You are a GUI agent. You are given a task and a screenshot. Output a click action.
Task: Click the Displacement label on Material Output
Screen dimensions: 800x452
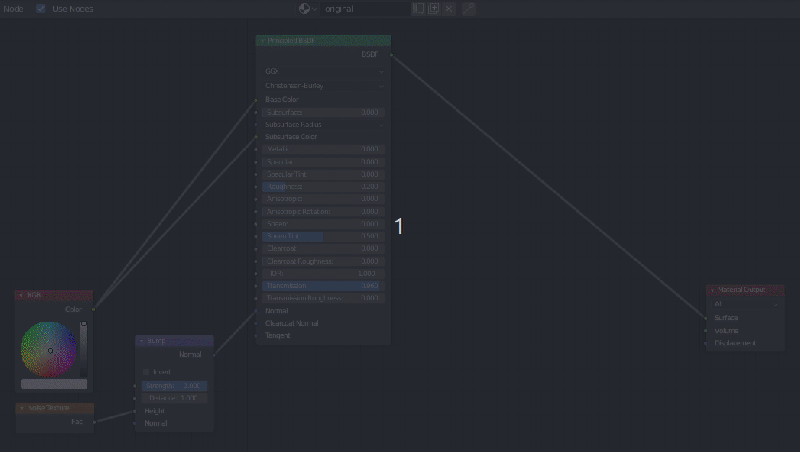point(735,343)
